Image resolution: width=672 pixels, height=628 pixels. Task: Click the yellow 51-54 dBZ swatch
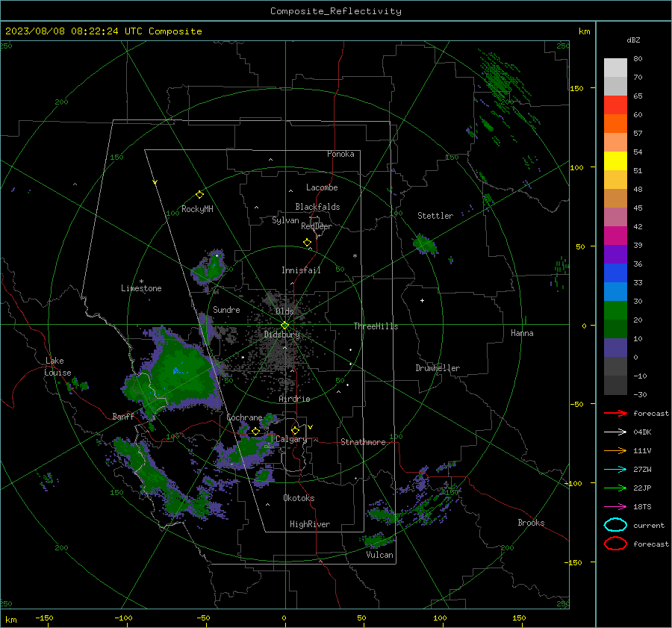click(x=615, y=161)
